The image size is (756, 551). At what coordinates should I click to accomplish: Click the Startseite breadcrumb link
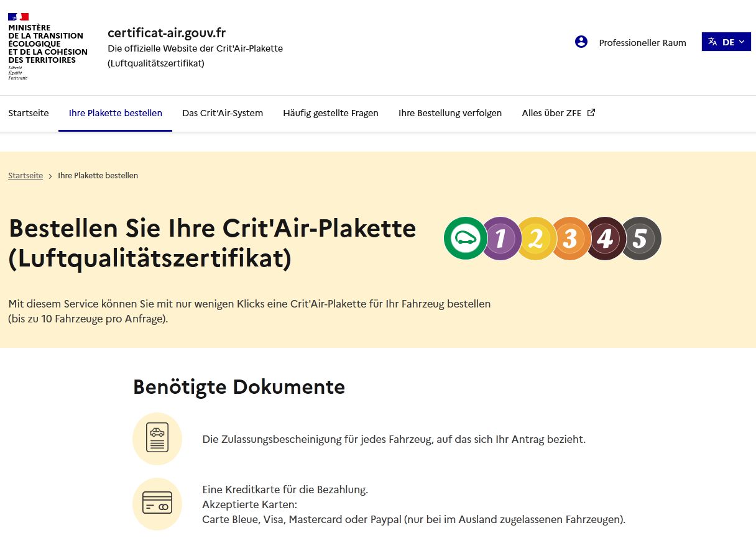tap(25, 175)
